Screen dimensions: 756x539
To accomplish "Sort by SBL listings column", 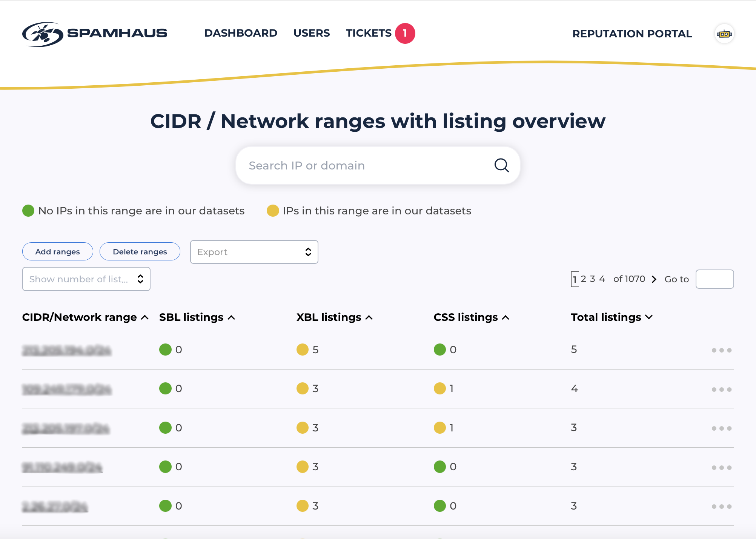I will [197, 317].
